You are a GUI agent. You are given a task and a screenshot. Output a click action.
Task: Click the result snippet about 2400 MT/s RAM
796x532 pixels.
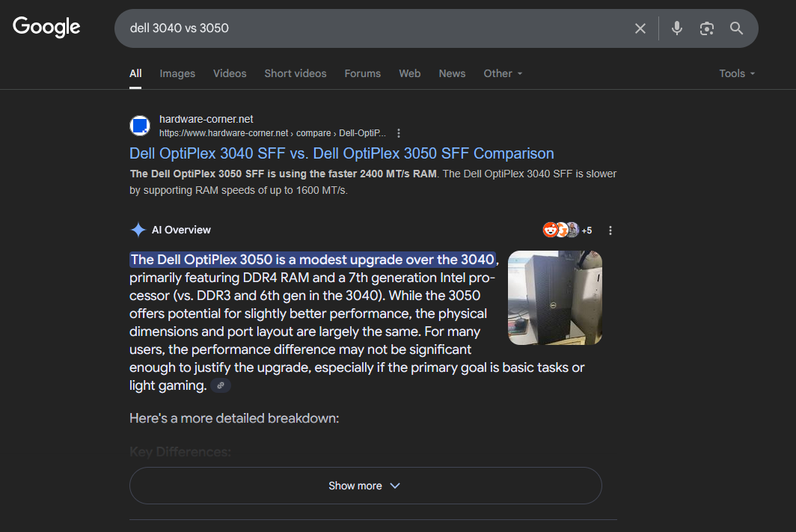(x=373, y=182)
